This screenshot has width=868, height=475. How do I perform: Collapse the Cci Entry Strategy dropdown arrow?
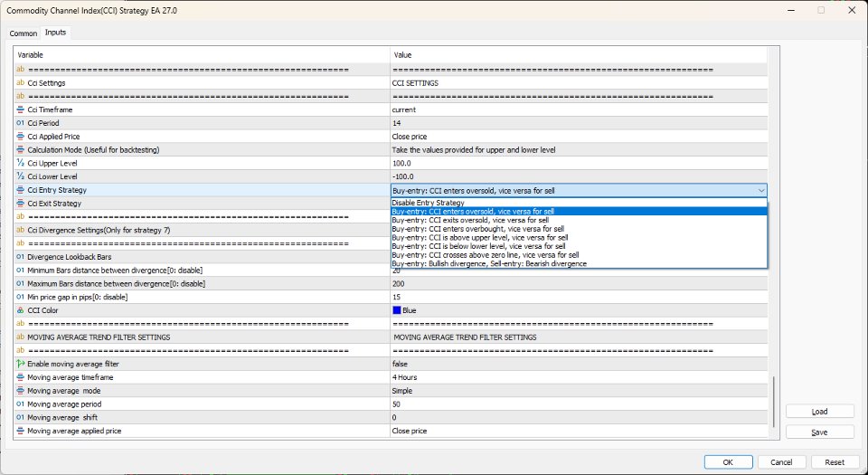click(761, 190)
